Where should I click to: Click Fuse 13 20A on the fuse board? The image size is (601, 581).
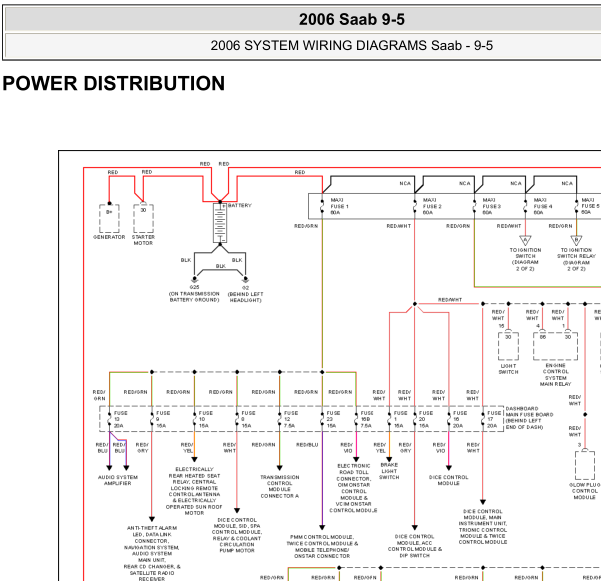[110, 419]
